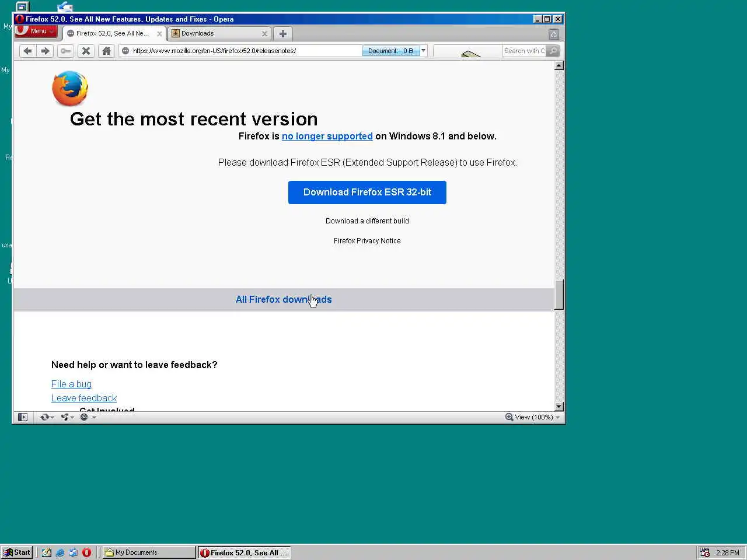Click the 'Get the most recent version' heading
Viewport: 747px width, 560px height.
pyautogui.click(x=194, y=119)
